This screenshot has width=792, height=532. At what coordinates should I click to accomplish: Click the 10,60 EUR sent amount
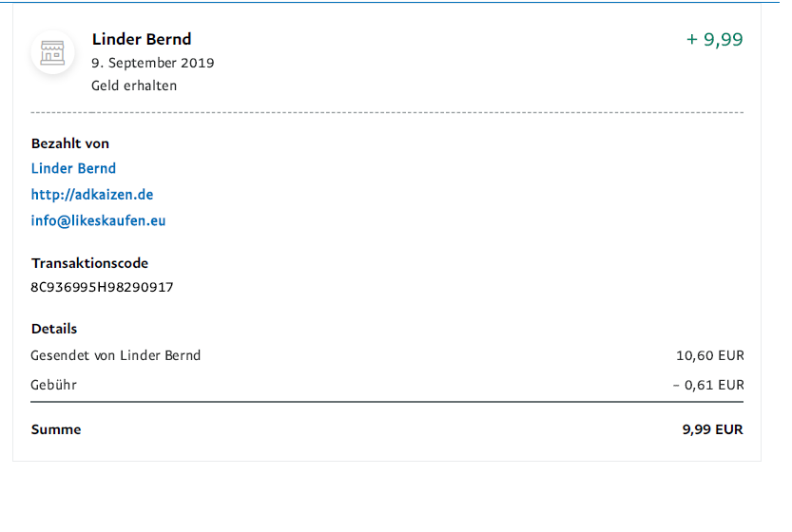pyautogui.click(x=709, y=355)
